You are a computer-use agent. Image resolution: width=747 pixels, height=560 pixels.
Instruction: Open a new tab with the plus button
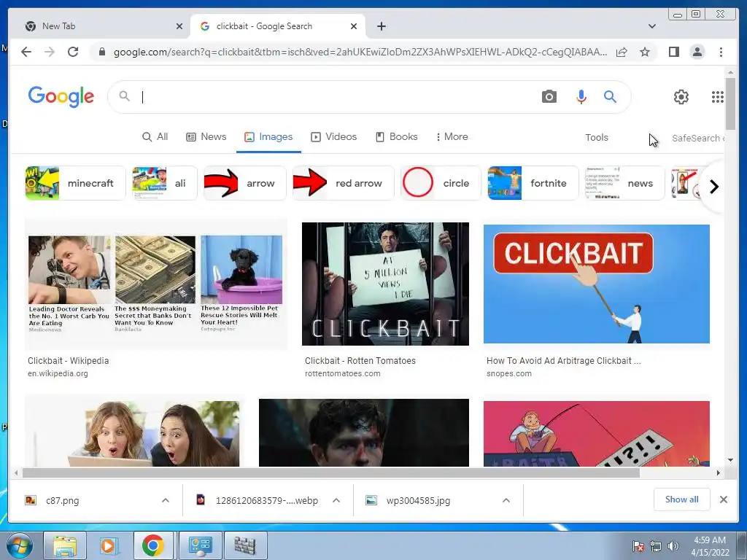click(x=381, y=26)
